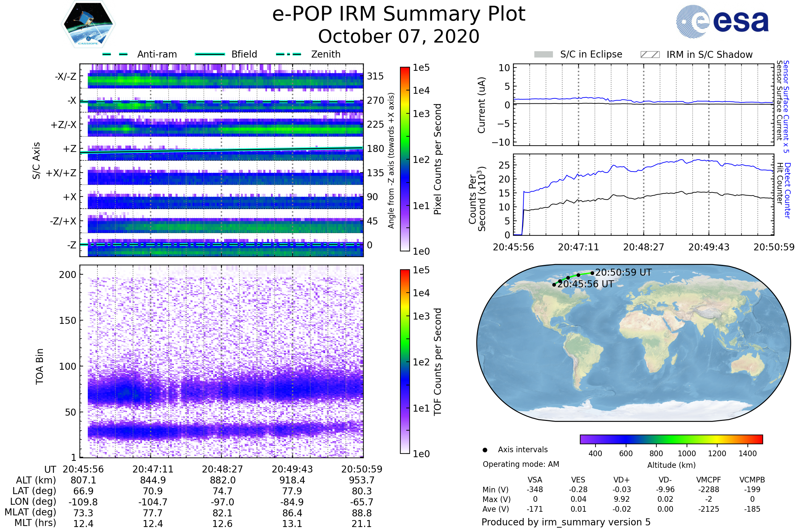
Task: Click the ESA logo
Action: coord(722,21)
